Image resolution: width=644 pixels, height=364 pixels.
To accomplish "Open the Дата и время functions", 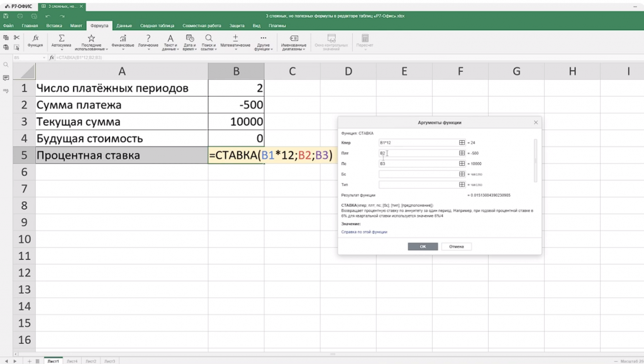I will pos(189,42).
